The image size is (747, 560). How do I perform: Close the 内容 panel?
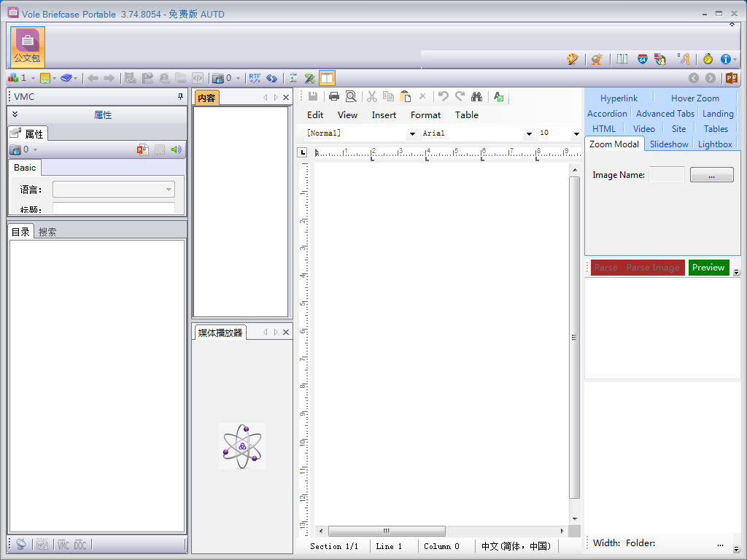click(286, 97)
